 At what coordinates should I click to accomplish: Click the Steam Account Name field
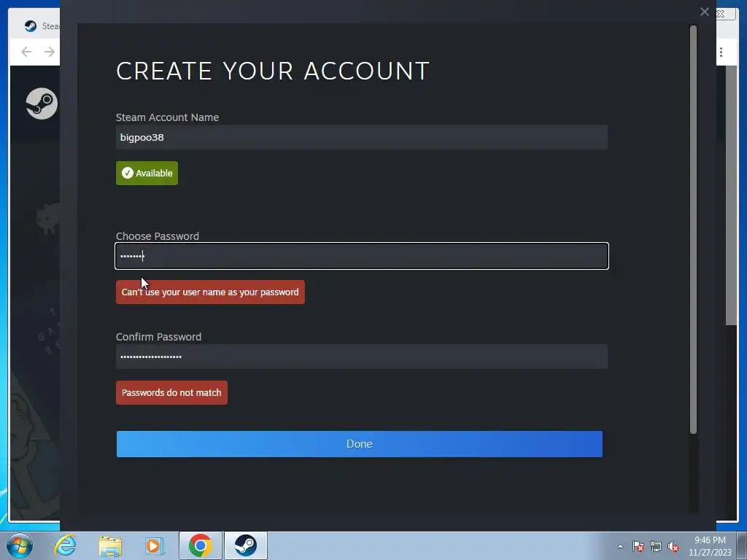tap(362, 137)
